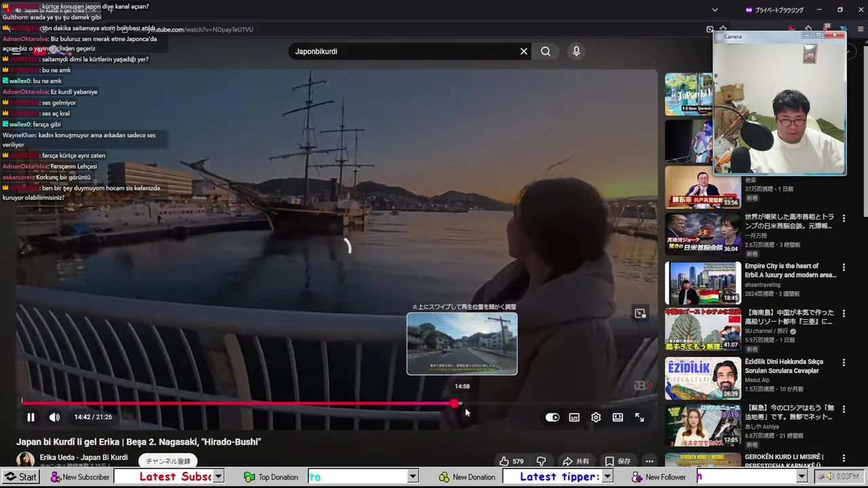Toggle the autoplay switch in player

point(553,418)
